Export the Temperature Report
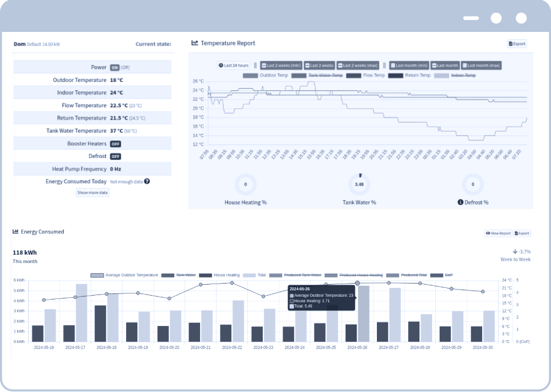Viewport: 551px width, 392px height. [x=517, y=43]
